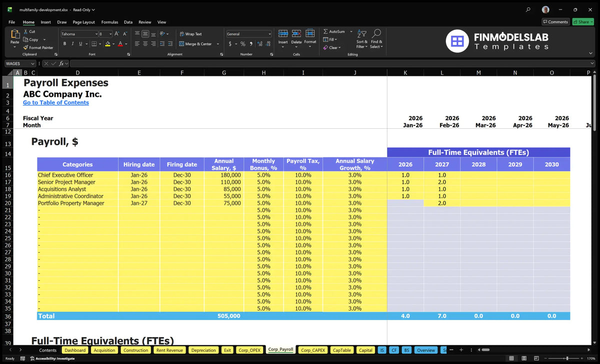Open the Sort & Filter menu
Screen dimensions: 600x364
pyautogui.click(x=362, y=38)
